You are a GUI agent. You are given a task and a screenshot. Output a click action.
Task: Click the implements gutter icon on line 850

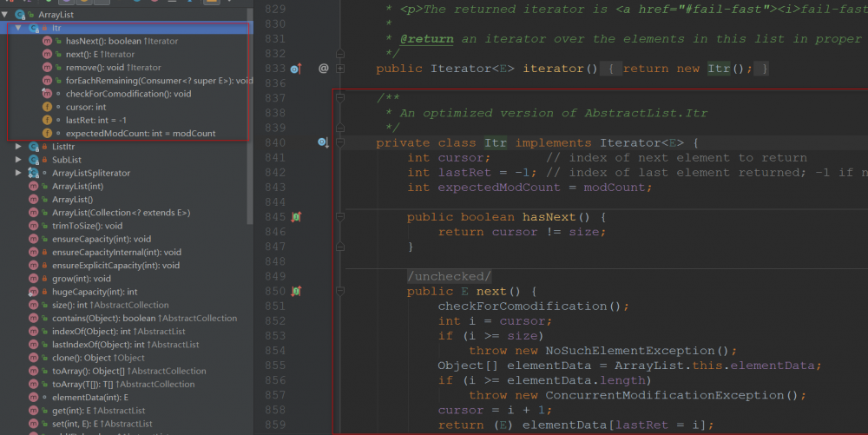click(x=295, y=292)
